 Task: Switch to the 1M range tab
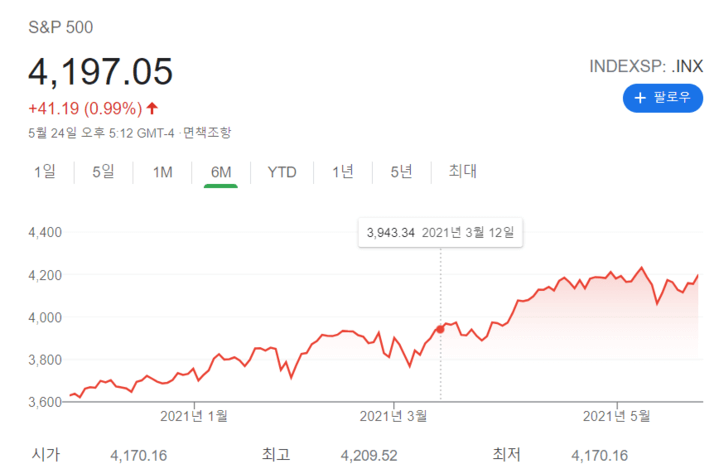pos(162,172)
